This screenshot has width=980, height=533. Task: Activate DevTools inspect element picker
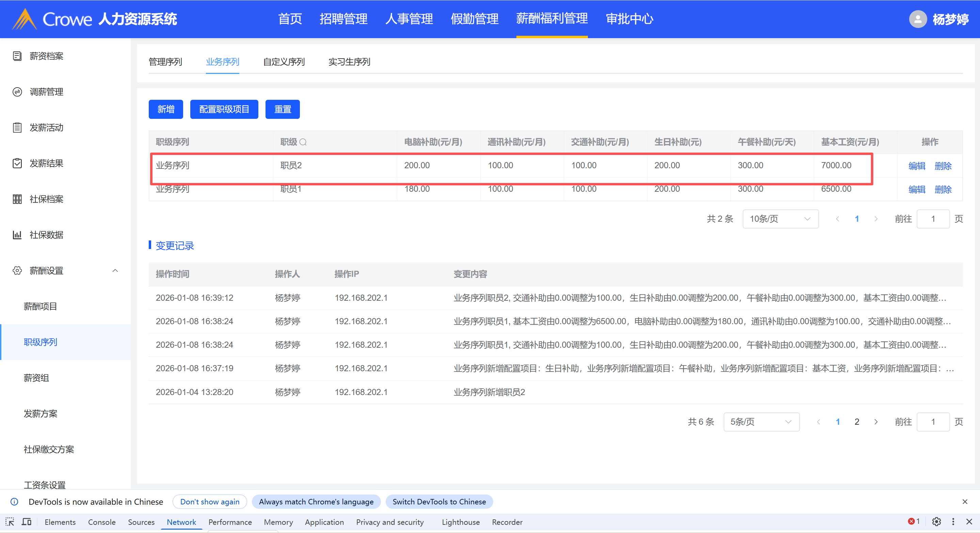pyautogui.click(x=10, y=522)
